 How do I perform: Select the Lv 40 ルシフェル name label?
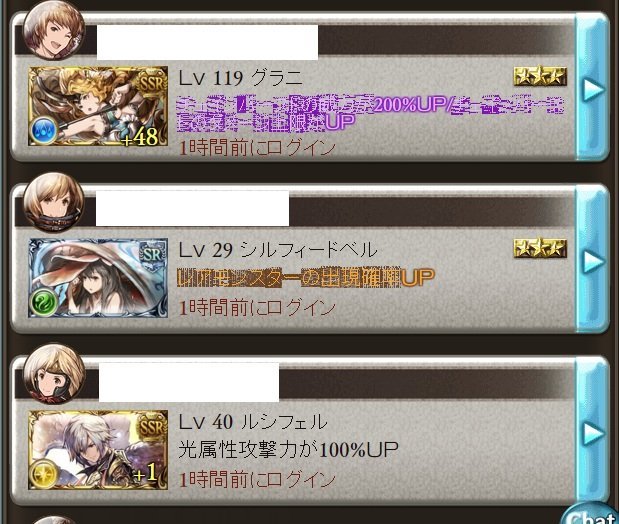(x=253, y=421)
